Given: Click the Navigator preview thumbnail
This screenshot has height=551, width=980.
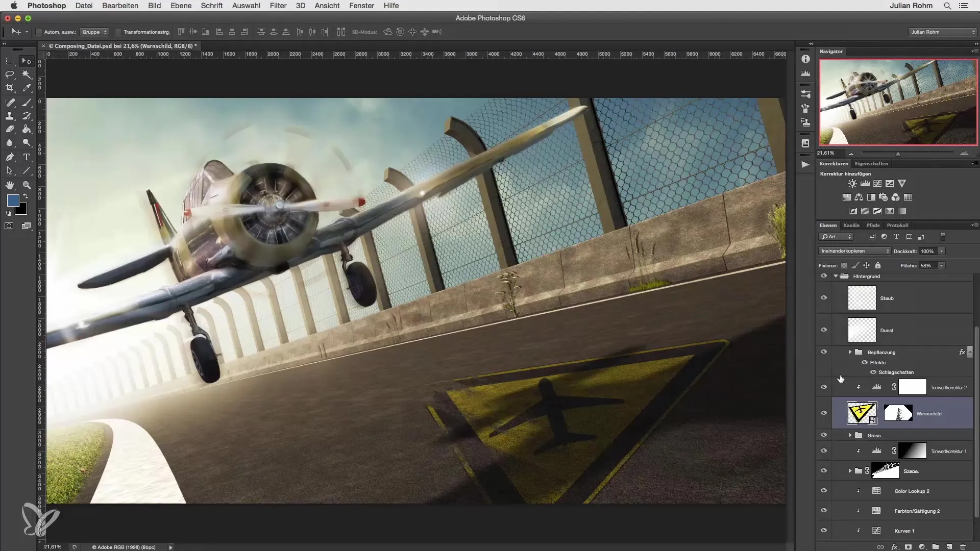Looking at the screenshot, I should [898, 102].
